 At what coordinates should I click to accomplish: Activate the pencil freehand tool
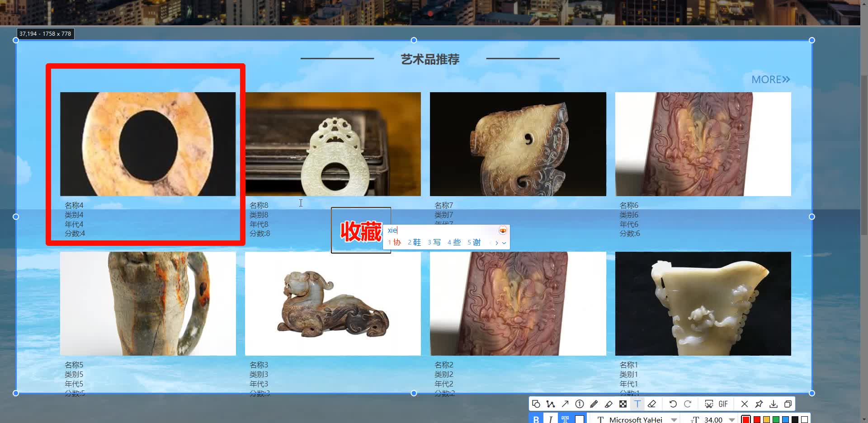(594, 404)
